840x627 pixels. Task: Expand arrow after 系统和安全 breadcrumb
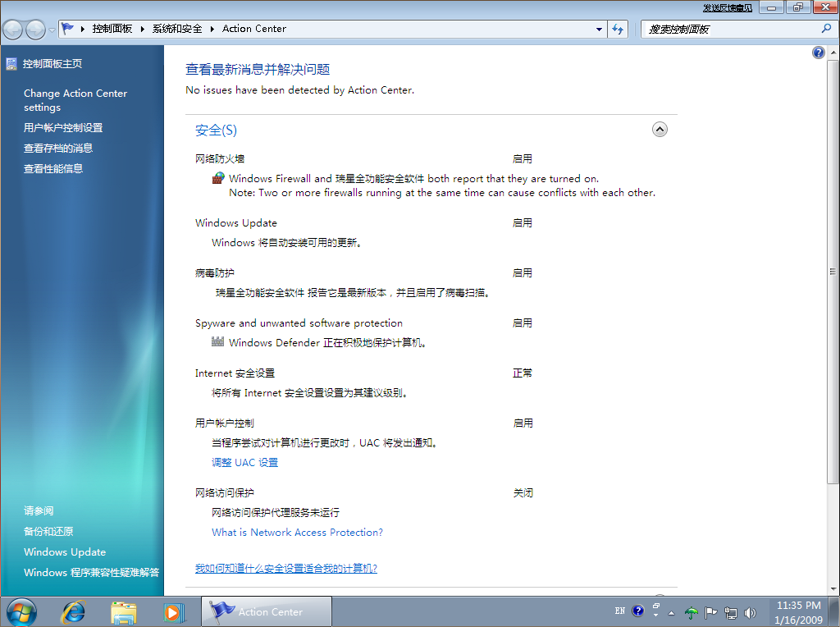(212, 29)
